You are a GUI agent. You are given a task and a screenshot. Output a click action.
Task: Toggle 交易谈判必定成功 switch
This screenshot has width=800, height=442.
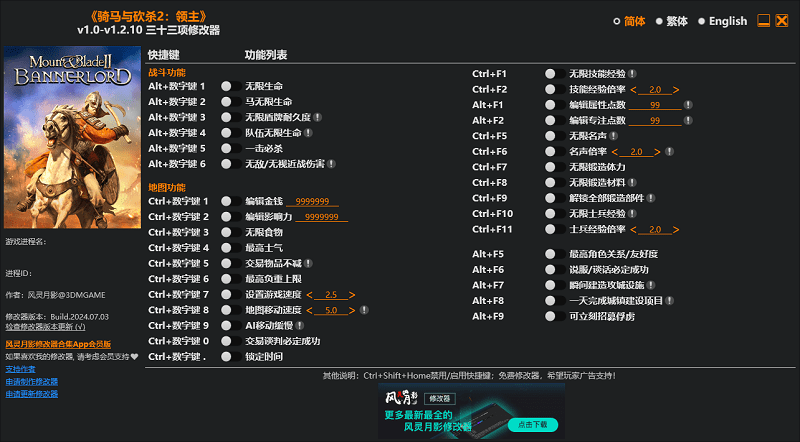tap(231, 341)
